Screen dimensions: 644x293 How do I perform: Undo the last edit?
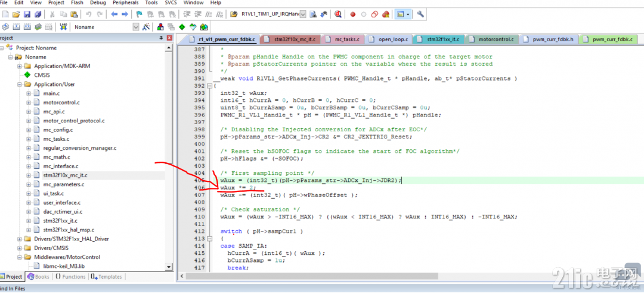click(88, 14)
